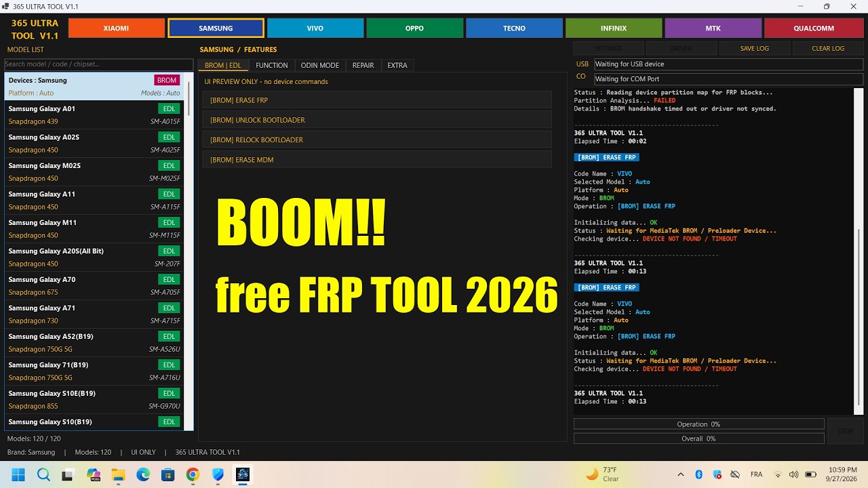Switch to the REPAIR tab
The height and width of the screenshot is (488, 868).
(x=363, y=66)
